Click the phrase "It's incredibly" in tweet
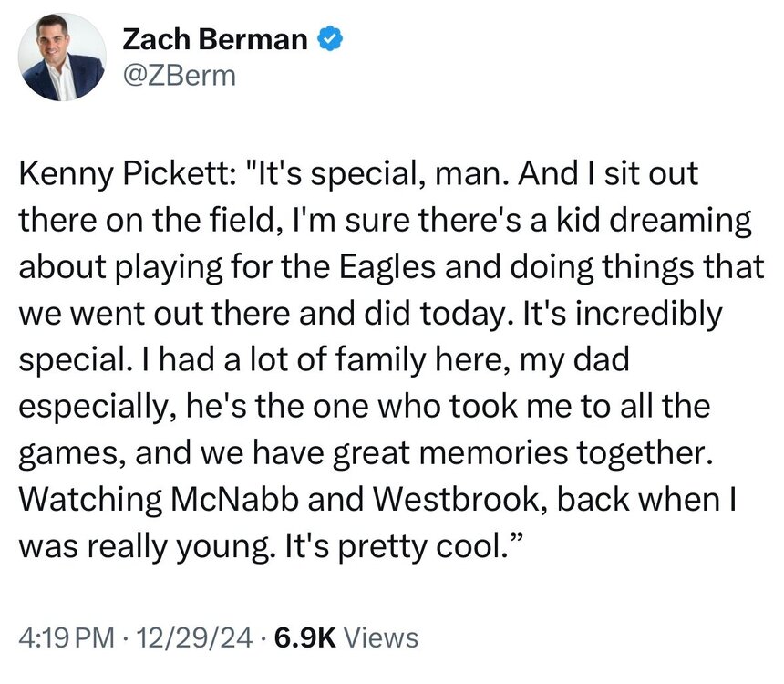The height and width of the screenshot is (684, 784). [623, 314]
